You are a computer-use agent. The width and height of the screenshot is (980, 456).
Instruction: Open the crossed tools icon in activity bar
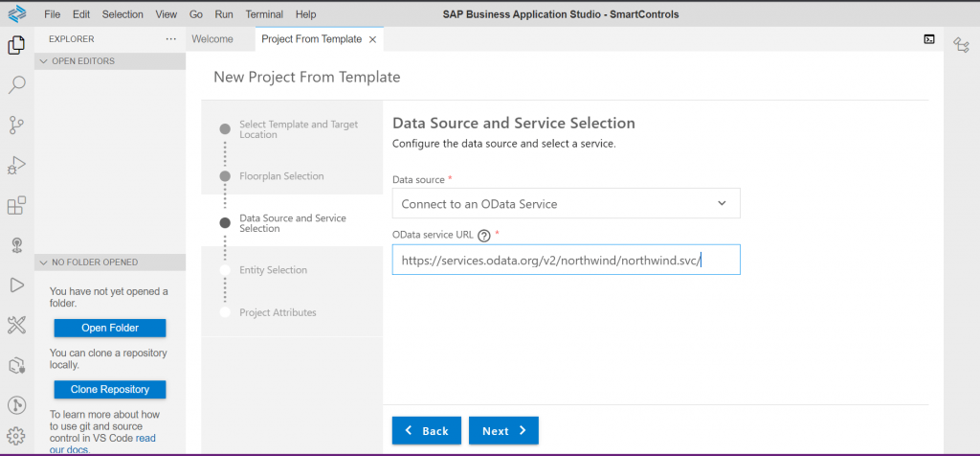[16, 326]
